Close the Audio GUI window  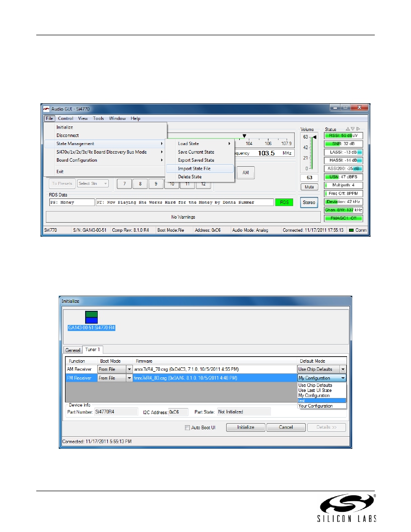(359, 107)
